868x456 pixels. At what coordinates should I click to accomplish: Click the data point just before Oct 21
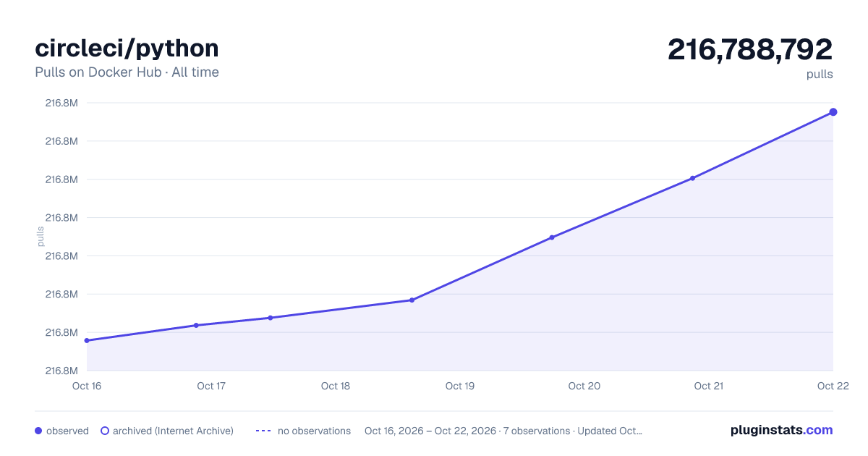point(692,178)
